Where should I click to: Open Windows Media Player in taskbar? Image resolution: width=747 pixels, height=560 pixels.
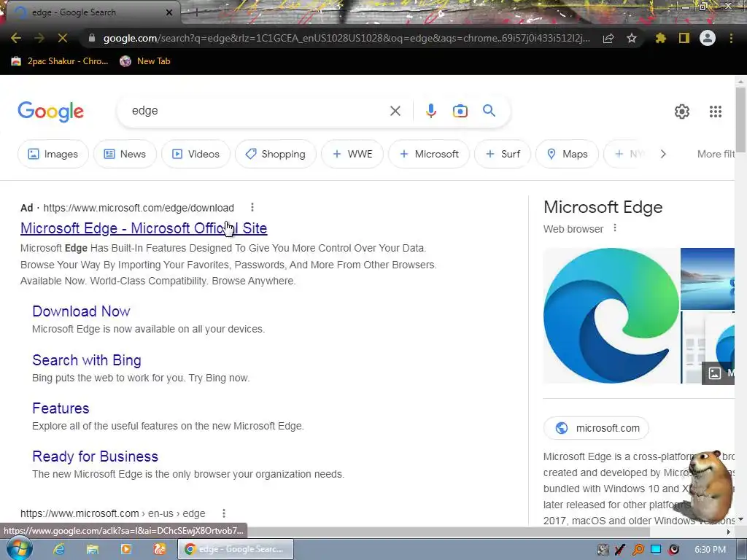click(125, 549)
